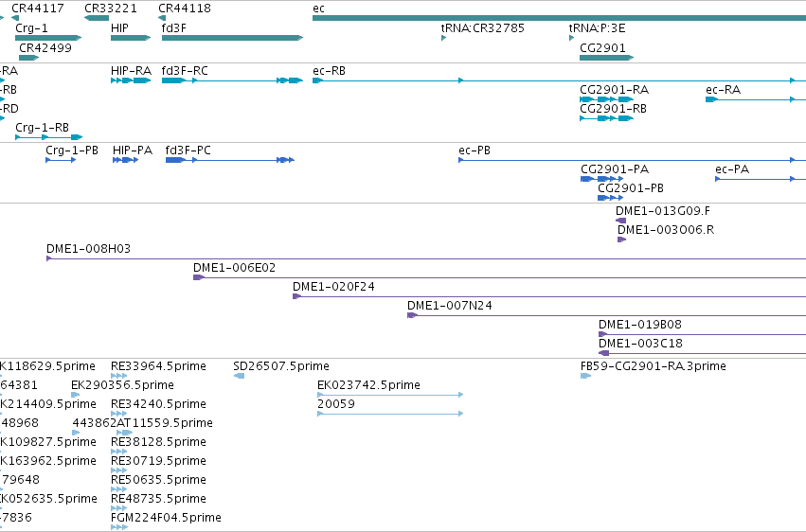Click the RE50635.5prime EST

click(x=119, y=490)
